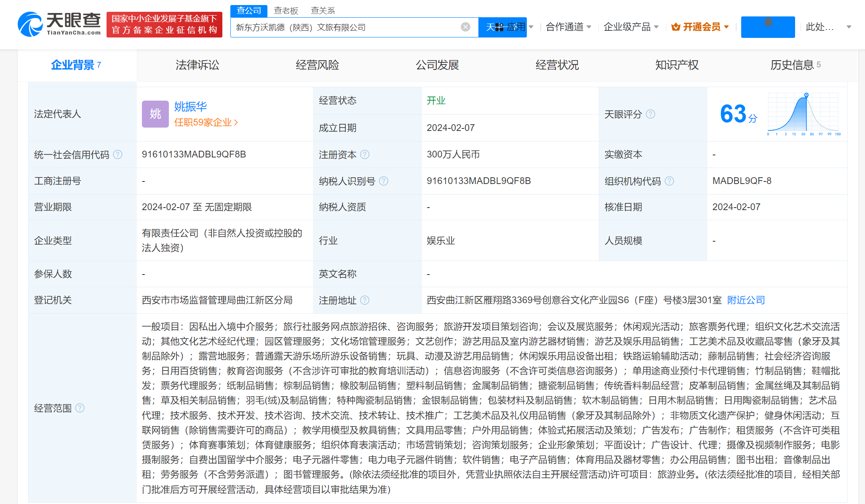Open the 法律诉讼 section tab
865x504 pixels.
tap(197, 65)
